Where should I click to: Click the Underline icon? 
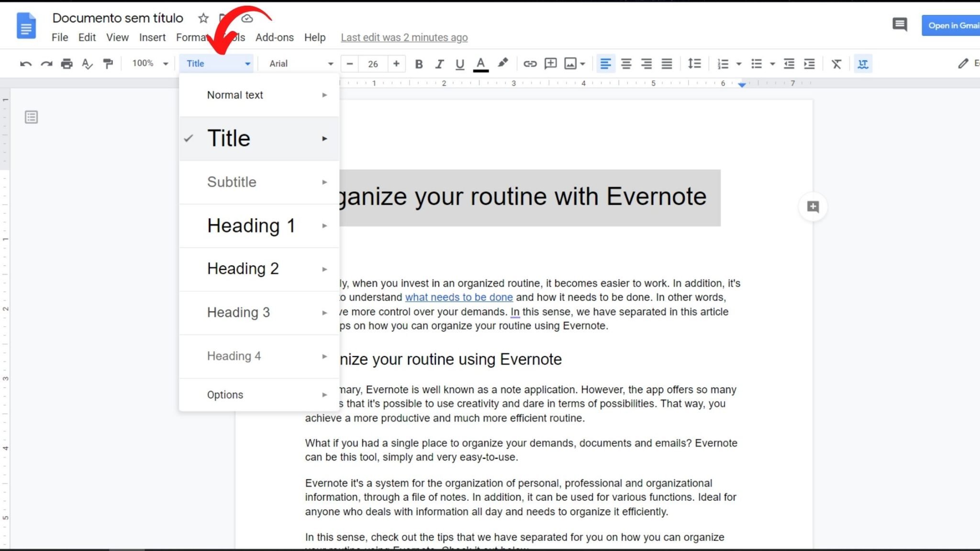click(x=460, y=64)
